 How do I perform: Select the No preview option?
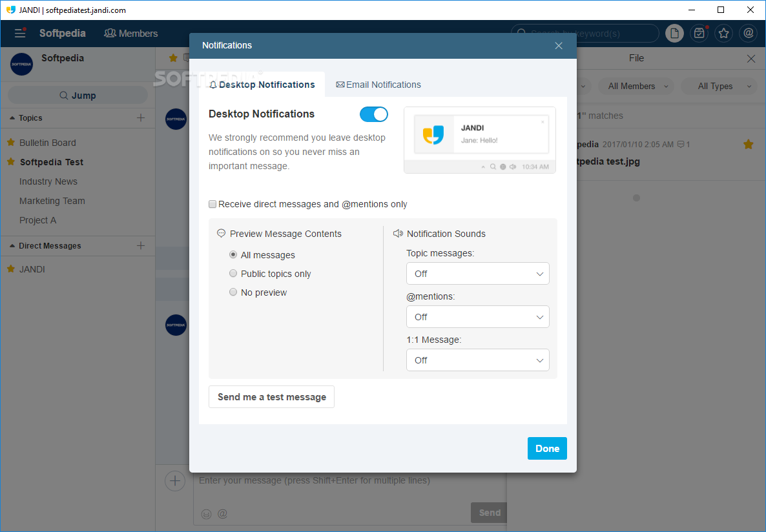[233, 292]
